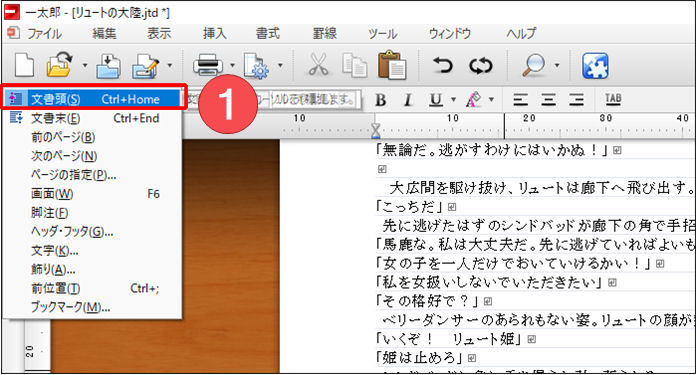Choose ブックマーク(M)... menu entry
This screenshot has width=697, height=375.
click(93, 307)
